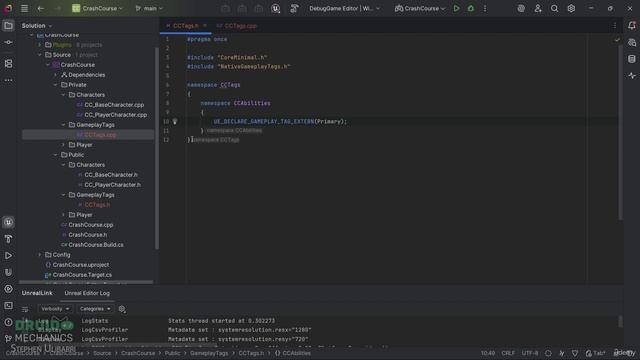The width and height of the screenshot is (640, 360).
Task: Open the UnrealLink tool window icon
Action: (x=8, y=272)
